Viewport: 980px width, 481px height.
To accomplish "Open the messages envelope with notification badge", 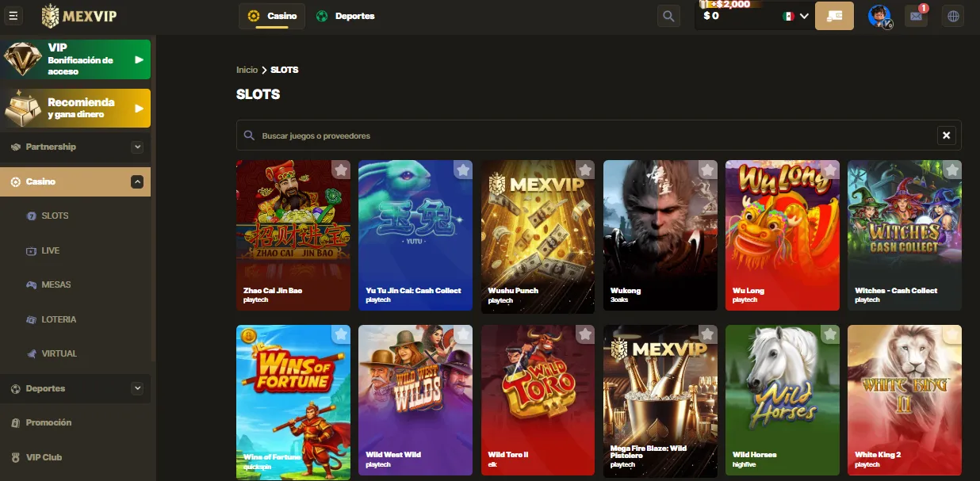I will [916, 15].
